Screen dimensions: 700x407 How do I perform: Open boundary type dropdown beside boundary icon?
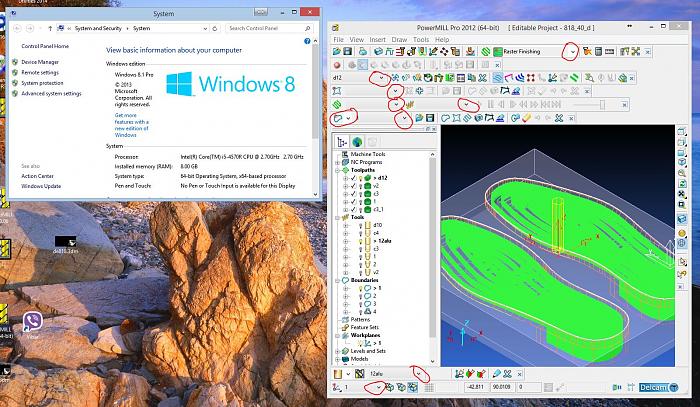pos(349,118)
